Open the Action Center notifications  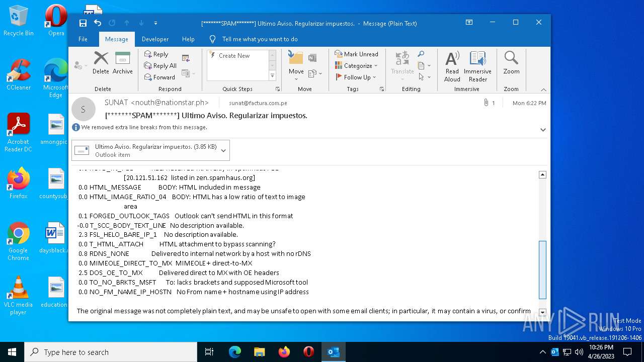[627, 352]
